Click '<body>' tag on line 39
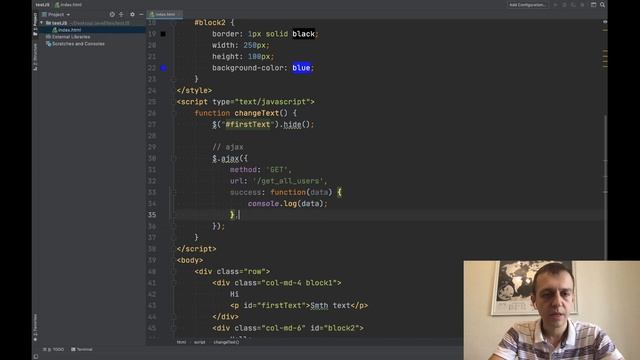The width and height of the screenshot is (640, 360). coord(190,260)
